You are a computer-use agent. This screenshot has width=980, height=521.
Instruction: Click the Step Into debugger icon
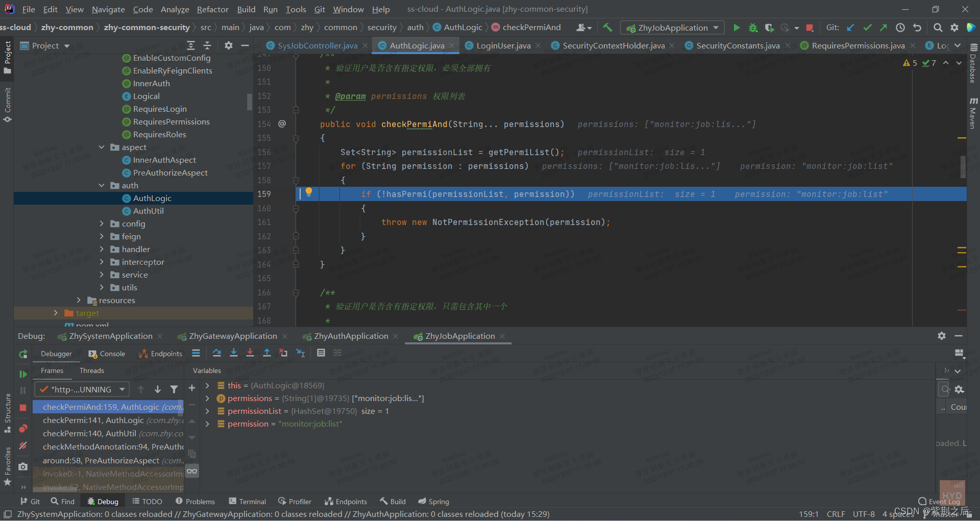pyautogui.click(x=234, y=353)
